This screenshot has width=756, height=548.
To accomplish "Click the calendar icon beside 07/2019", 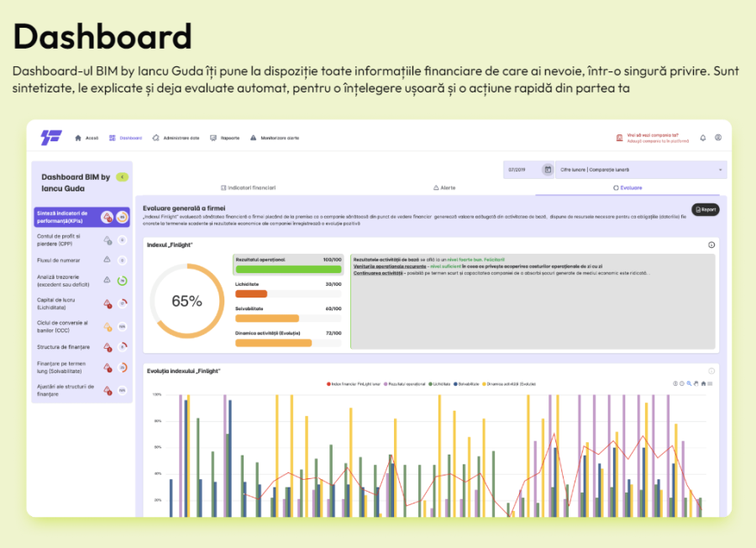I will [x=548, y=170].
